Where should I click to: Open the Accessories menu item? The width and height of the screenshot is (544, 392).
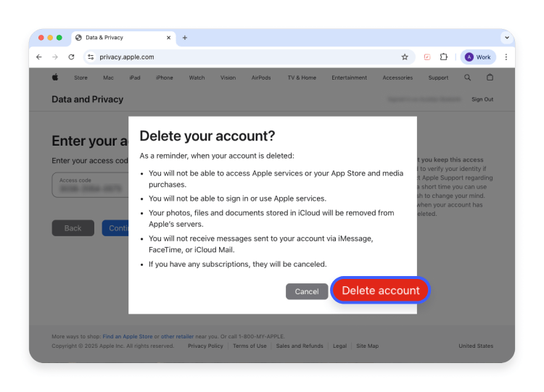[x=397, y=78]
